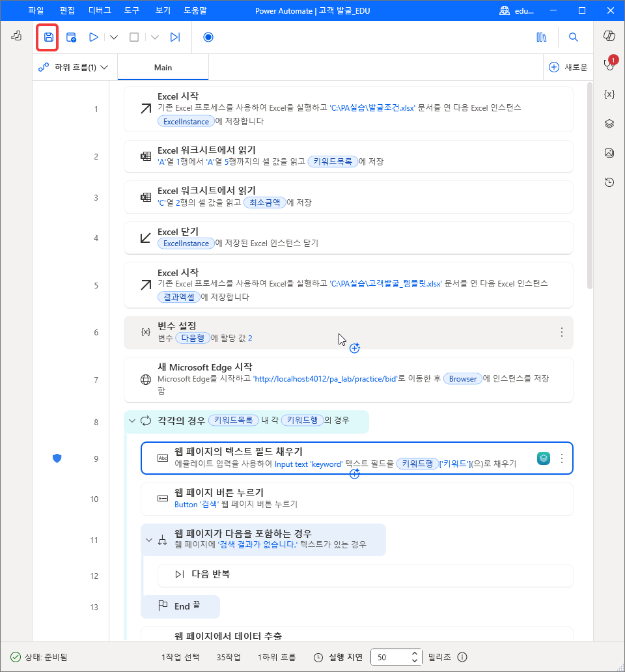Open UI elements layers icon
This screenshot has width=625, height=672.
(609, 124)
